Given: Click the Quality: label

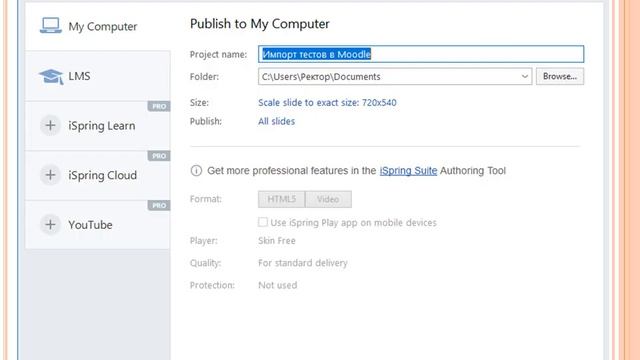Looking at the screenshot, I should point(205,263).
